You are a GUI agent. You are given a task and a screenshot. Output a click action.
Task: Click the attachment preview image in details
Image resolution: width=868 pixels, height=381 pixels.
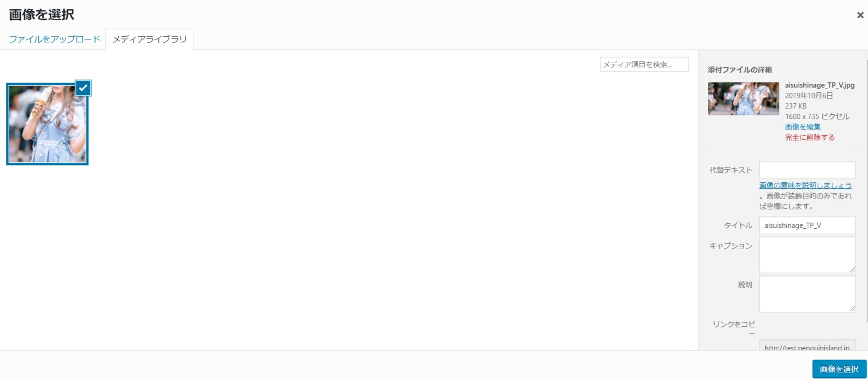(x=743, y=99)
